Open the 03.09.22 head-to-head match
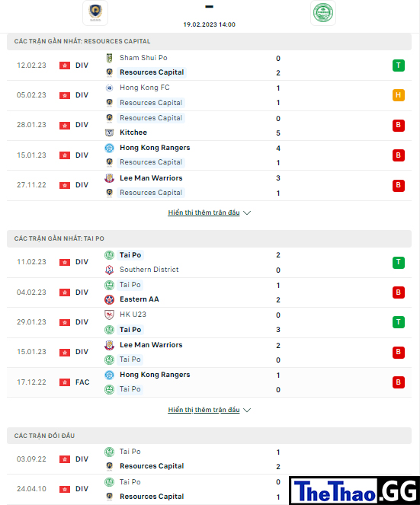420x505 pixels. pos(209,459)
